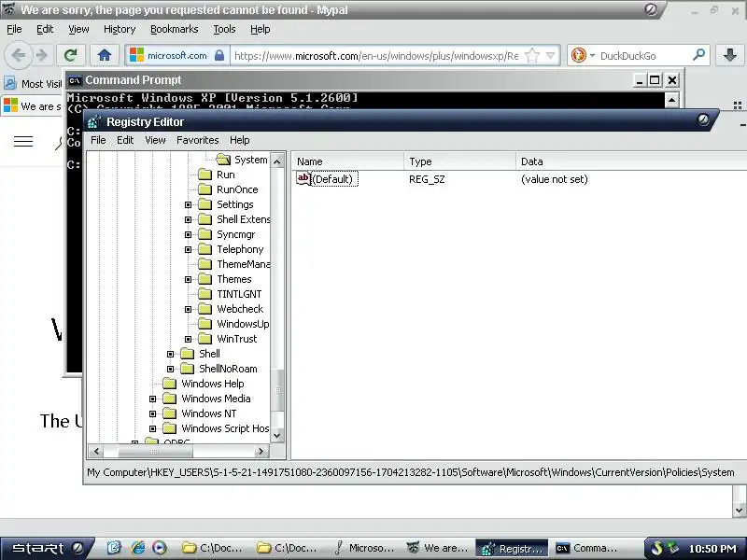Screen dimensions: 747x560
Task: Click Show Desktop quick launch icon
Action: coord(114,548)
